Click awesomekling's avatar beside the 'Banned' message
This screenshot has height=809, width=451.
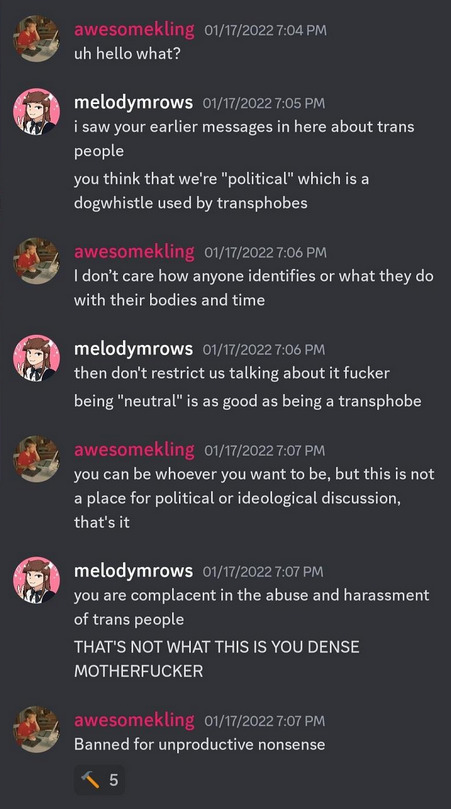click(36, 730)
